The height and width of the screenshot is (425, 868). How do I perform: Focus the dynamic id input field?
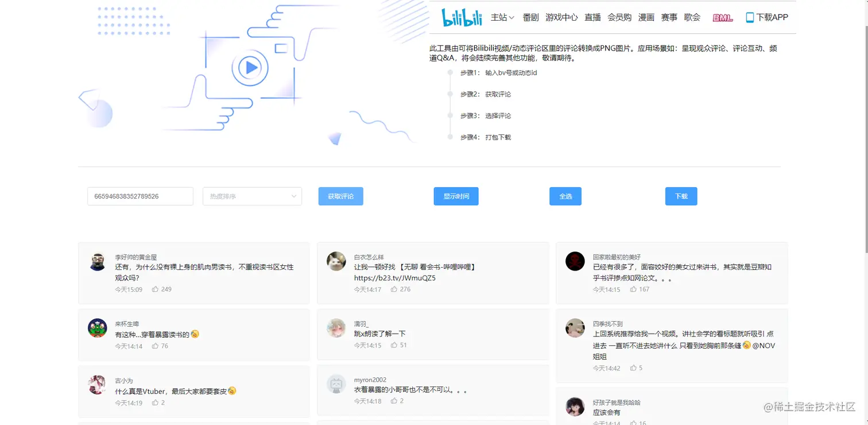140,196
